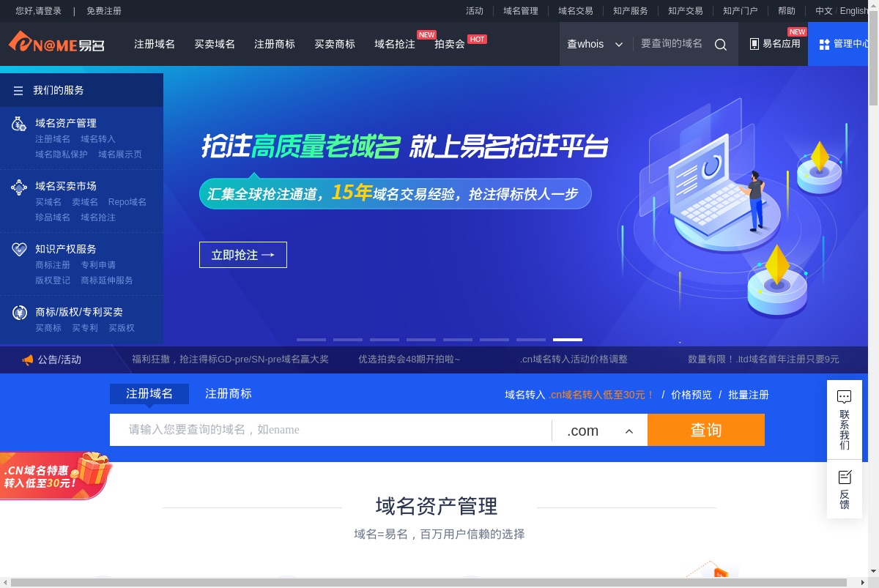
Task: Click the search magnifier icon in header
Action: 721,44
